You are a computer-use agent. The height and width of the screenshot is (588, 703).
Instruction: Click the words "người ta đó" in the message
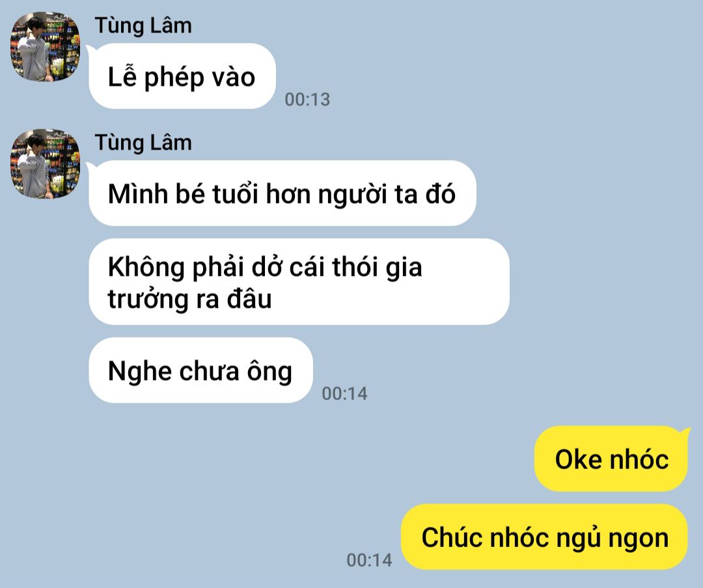click(x=387, y=195)
